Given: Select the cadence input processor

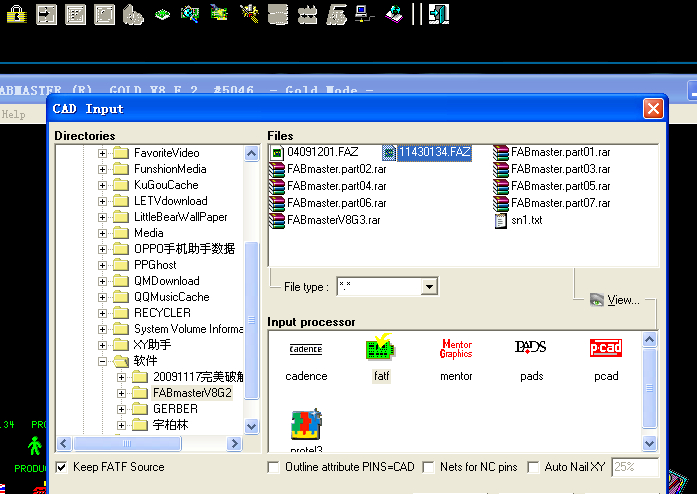Looking at the screenshot, I should (x=306, y=361).
